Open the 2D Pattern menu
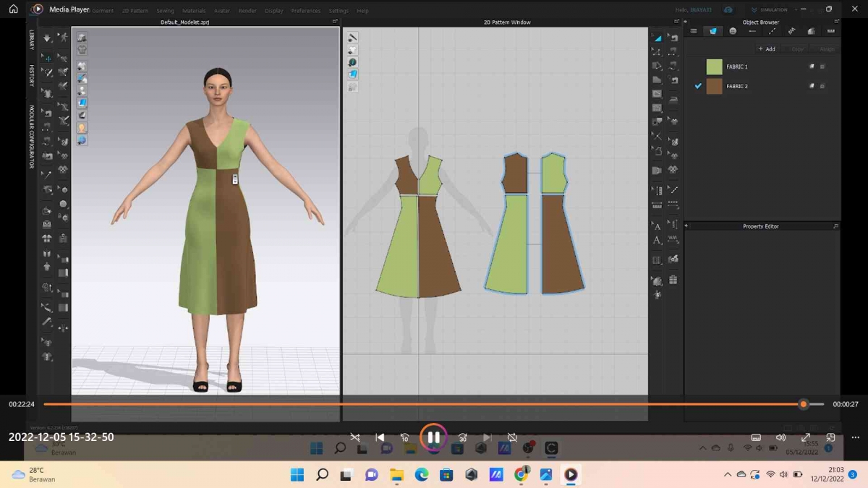 135,11
